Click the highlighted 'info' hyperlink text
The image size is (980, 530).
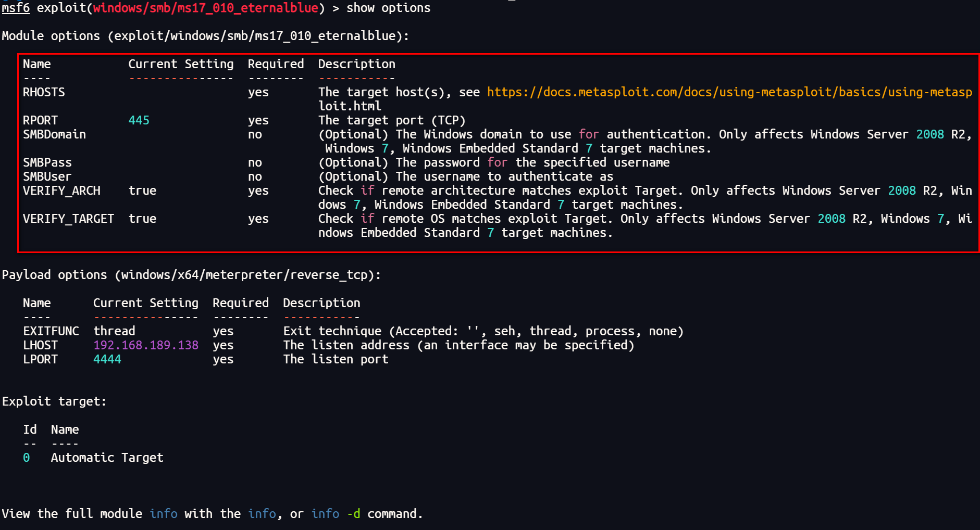[x=164, y=514]
